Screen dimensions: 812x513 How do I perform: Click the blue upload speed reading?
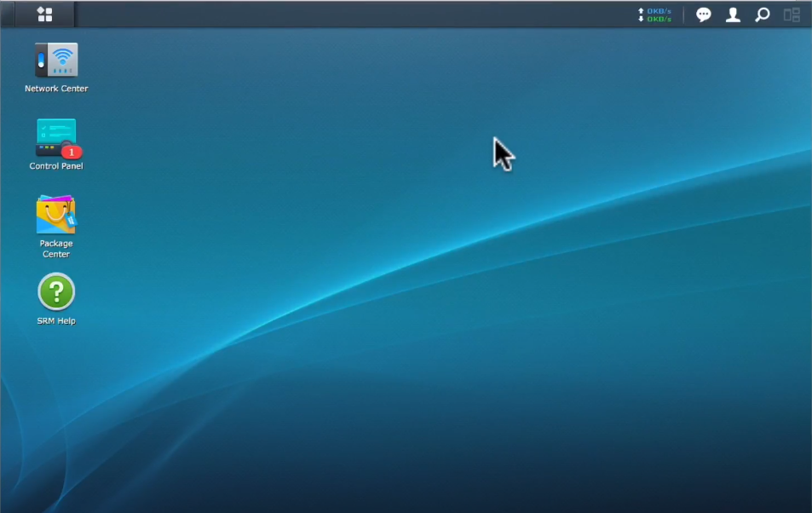point(659,11)
